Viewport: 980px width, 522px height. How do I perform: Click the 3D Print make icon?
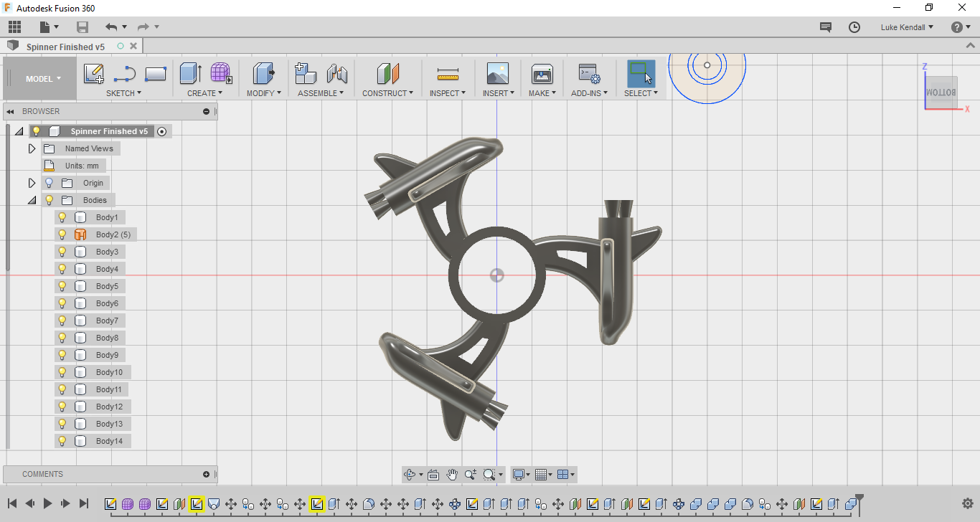542,73
